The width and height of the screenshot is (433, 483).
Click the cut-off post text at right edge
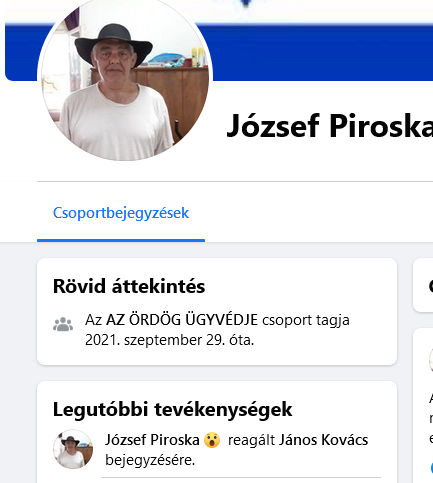[x=431, y=418]
